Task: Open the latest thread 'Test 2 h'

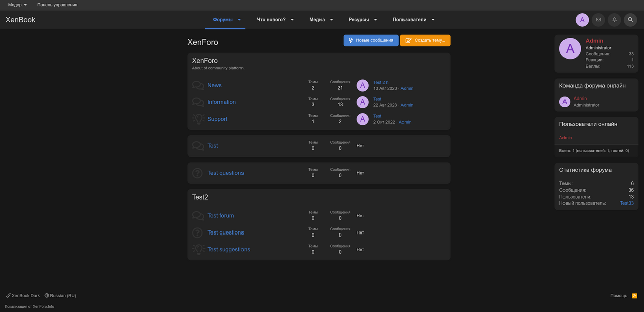Action: (381, 82)
